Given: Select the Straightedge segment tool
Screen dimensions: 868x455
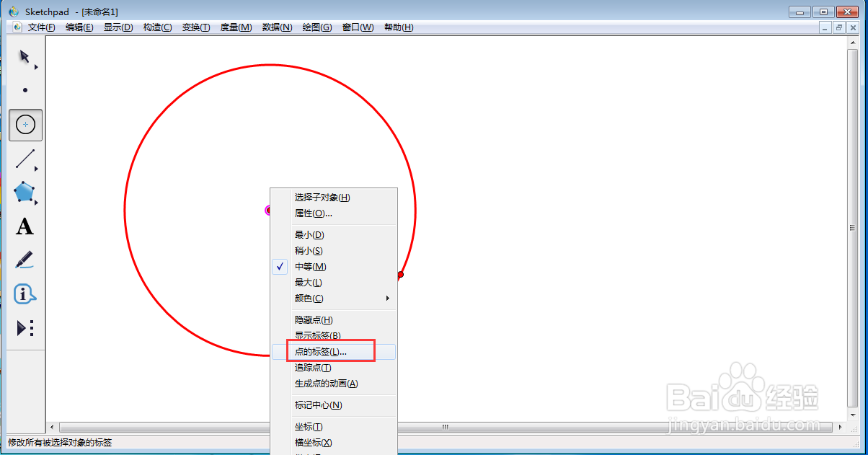Looking at the screenshot, I should pyautogui.click(x=25, y=159).
